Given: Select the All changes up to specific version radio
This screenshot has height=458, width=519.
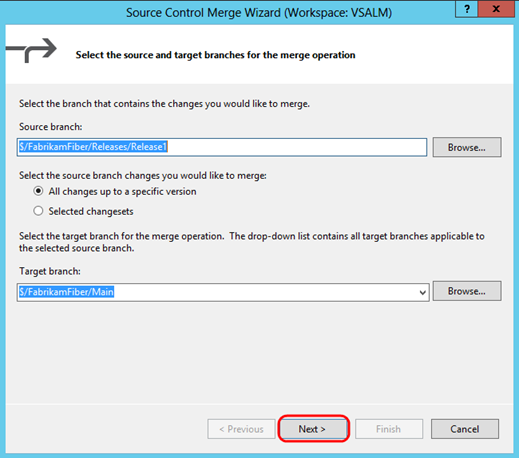Looking at the screenshot, I should [x=38, y=191].
